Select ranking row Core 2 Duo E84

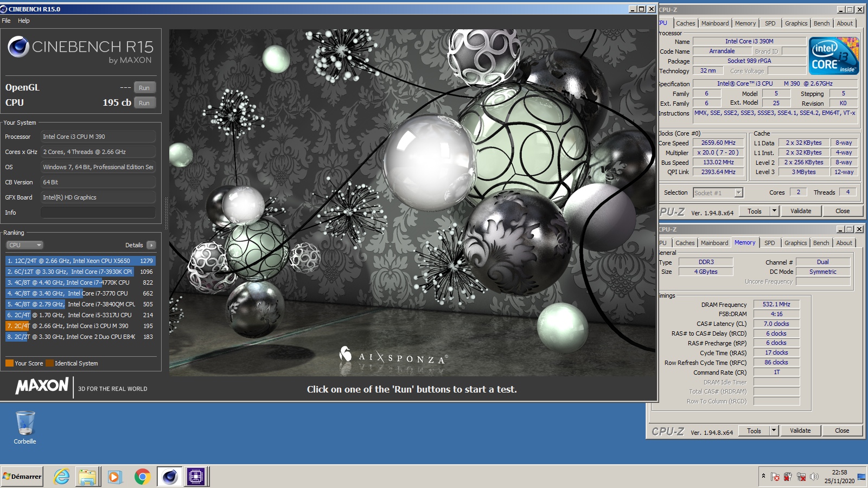(x=80, y=337)
